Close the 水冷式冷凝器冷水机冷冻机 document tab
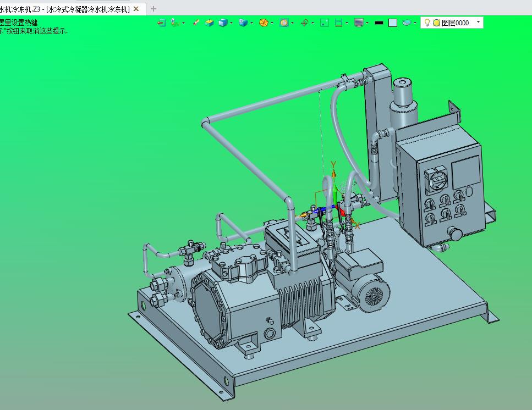 136,9
